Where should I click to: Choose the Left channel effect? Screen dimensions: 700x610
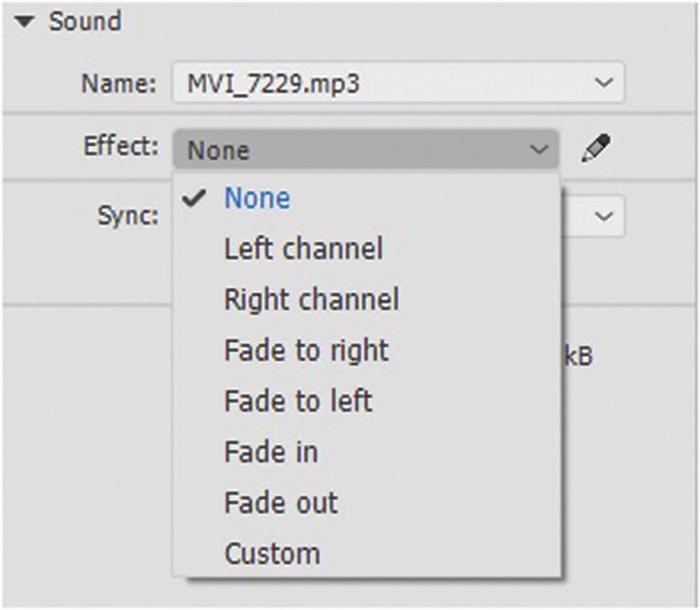click(303, 249)
